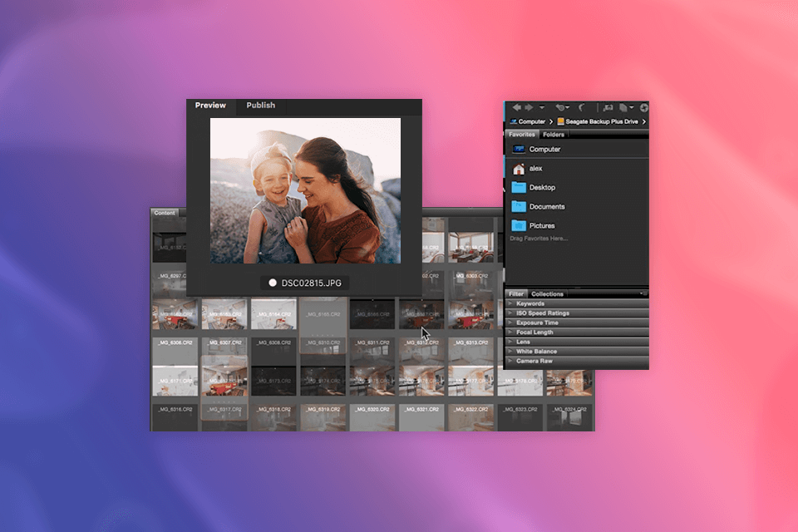Switch to the Preview tab
798x532 pixels.
pyautogui.click(x=210, y=106)
